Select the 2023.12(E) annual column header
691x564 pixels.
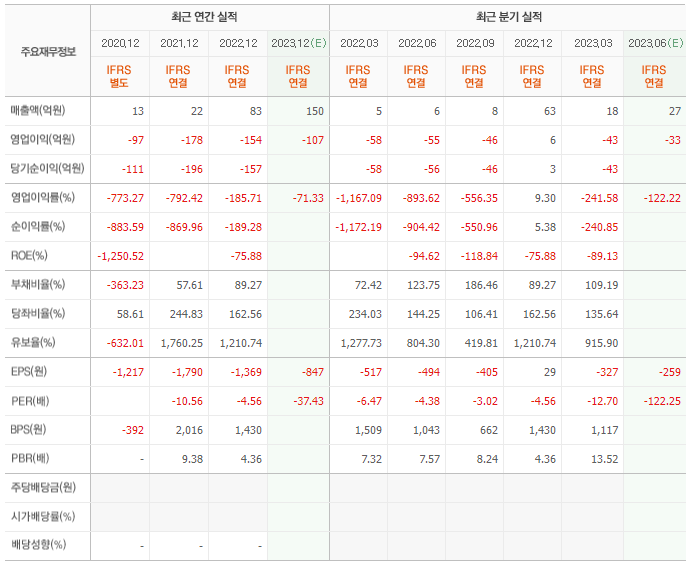tap(298, 43)
